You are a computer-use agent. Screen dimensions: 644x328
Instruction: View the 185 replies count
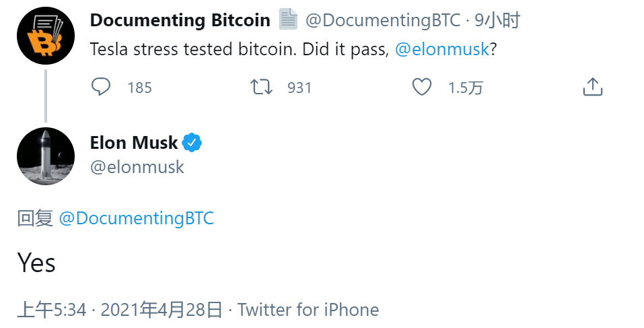[x=139, y=88]
